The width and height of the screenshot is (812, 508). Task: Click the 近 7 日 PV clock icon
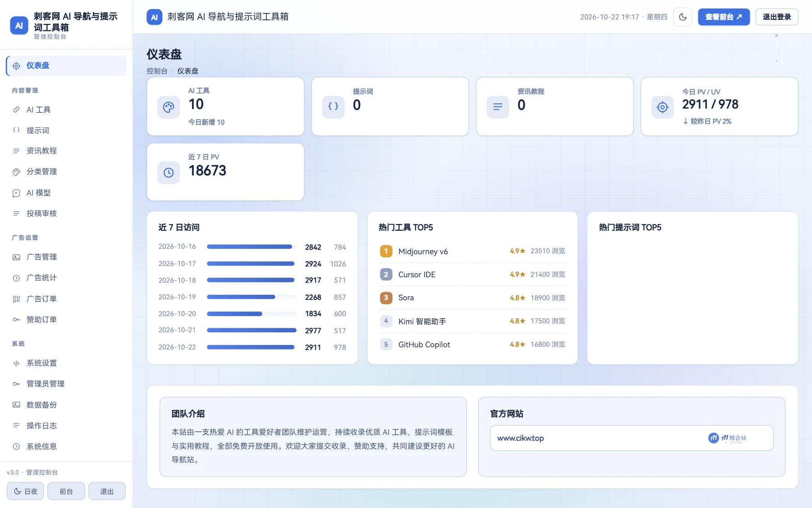click(x=169, y=172)
